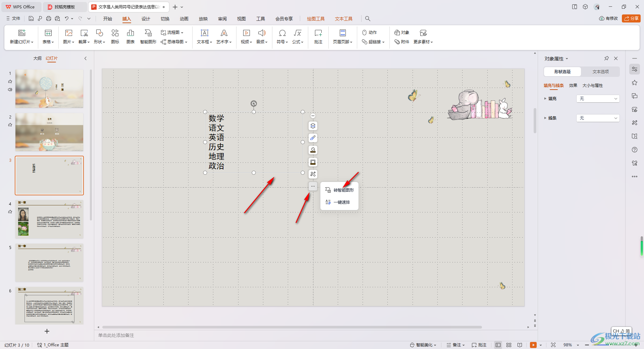644x349 pixels.
Task: Click the search magnifier in ribbon tabs
Action: tap(368, 19)
